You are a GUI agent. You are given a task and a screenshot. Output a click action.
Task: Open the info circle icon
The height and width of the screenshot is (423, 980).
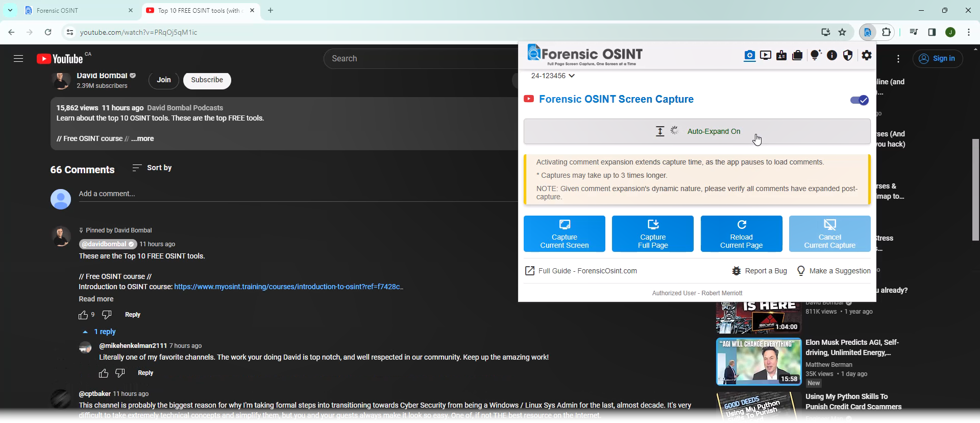tap(832, 55)
